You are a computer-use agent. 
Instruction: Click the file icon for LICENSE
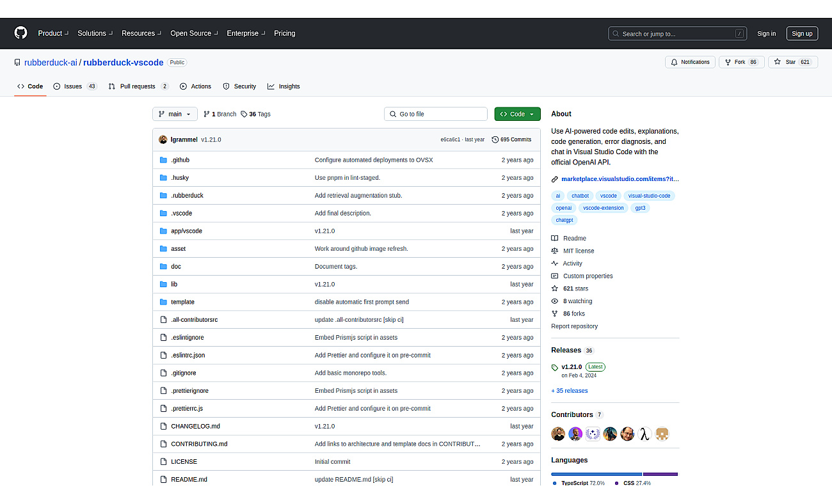point(164,462)
